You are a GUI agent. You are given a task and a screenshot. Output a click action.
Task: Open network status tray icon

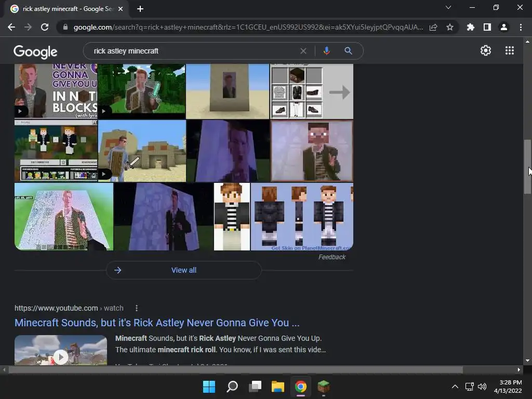(469, 387)
